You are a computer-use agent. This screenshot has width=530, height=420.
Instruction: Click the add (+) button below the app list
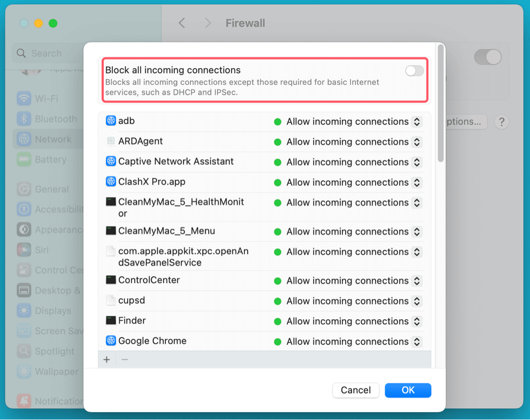[x=107, y=359]
